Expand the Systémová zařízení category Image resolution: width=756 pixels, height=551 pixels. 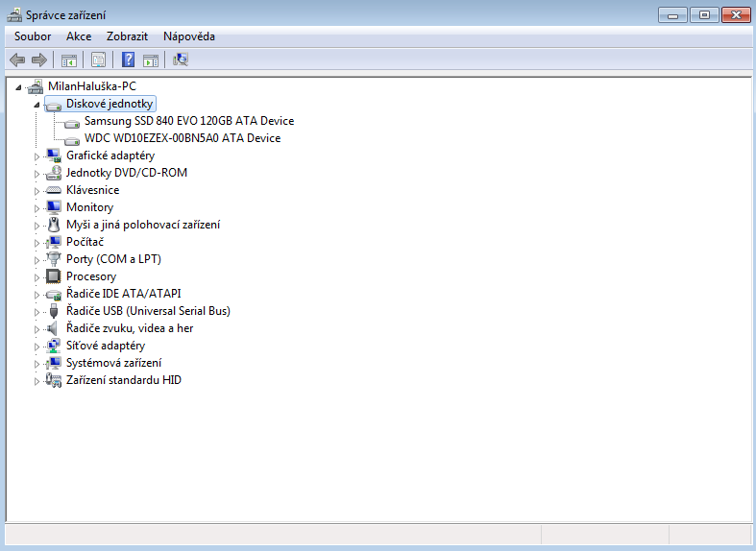point(37,364)
